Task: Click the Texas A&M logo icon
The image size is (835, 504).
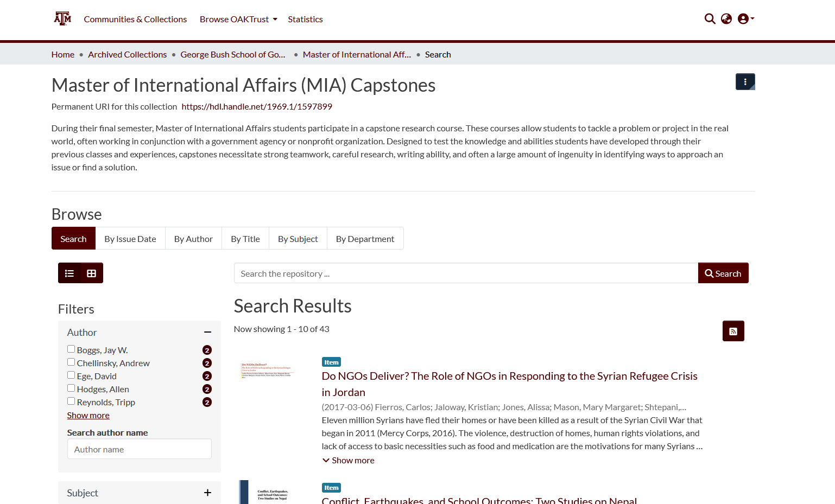Action: 62,19
